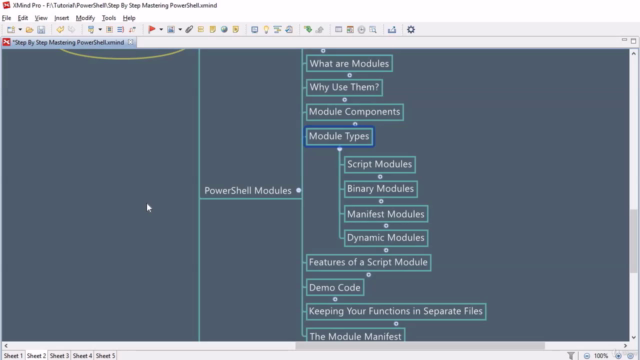The width and height of the screenshot is (640, 360).
Task: Click the Summary toolbar icon
Action: point(120,29)
